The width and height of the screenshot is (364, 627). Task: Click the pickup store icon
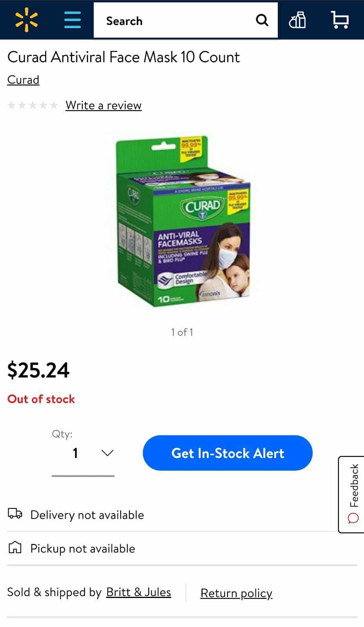[15, 547]
